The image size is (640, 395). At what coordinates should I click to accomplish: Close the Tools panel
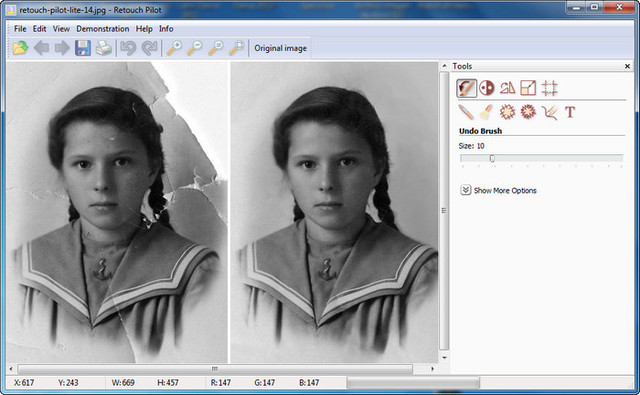(627, 66)
